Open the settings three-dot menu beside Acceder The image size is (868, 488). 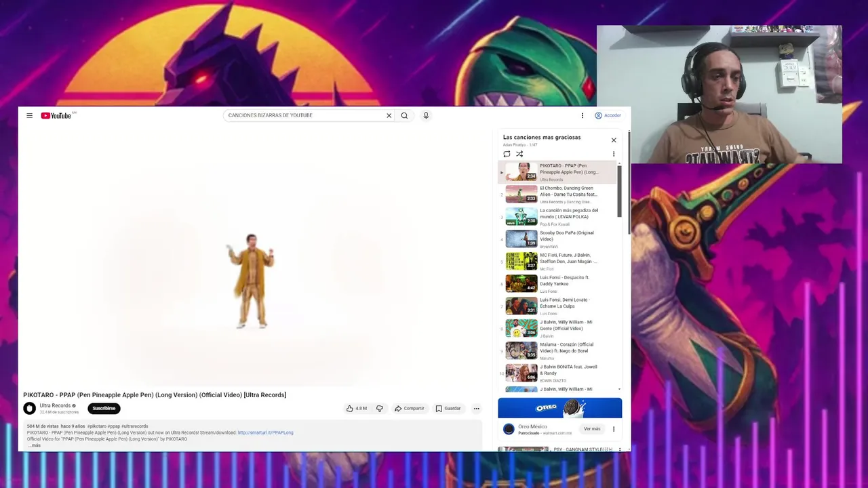click(x=582, y=116)
